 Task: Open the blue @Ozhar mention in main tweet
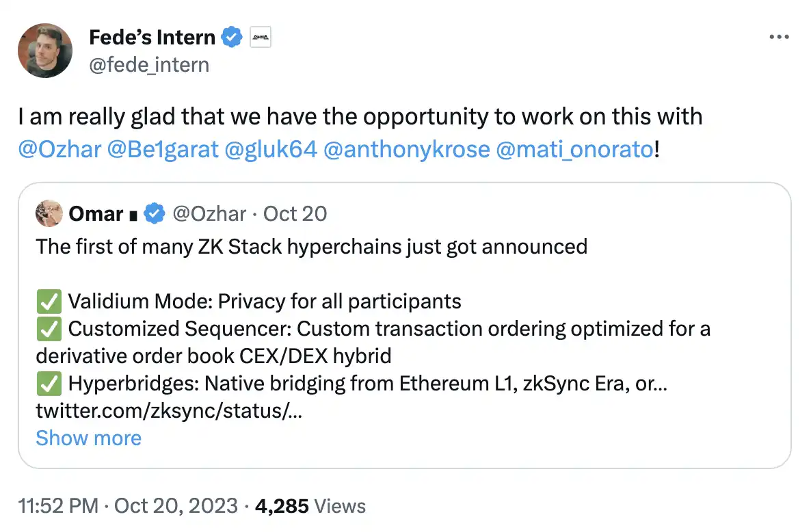59,149
